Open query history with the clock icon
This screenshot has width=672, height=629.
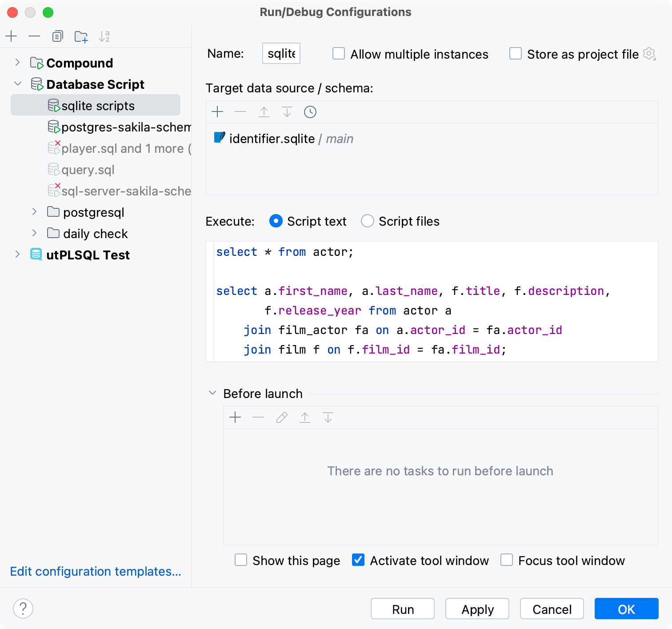pyautogui.click(x=310, y=112)
